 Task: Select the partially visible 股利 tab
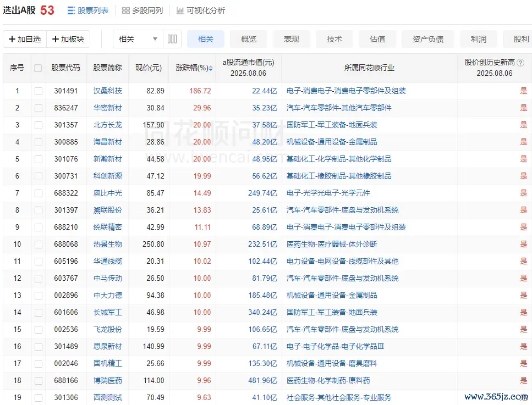point(517,39)
